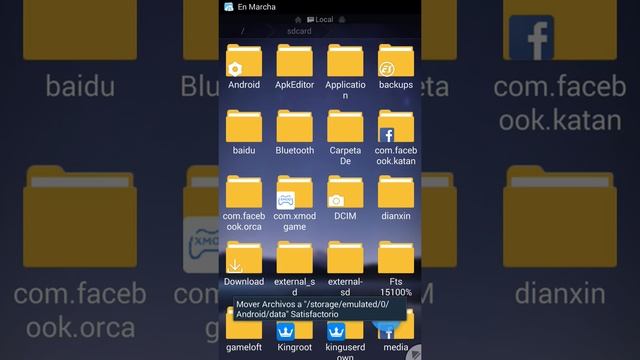This screenshot has width=640, height=360.
Task: Tap the dianxin folder name label
Action: pyautogui.click(x=396, y=216)
